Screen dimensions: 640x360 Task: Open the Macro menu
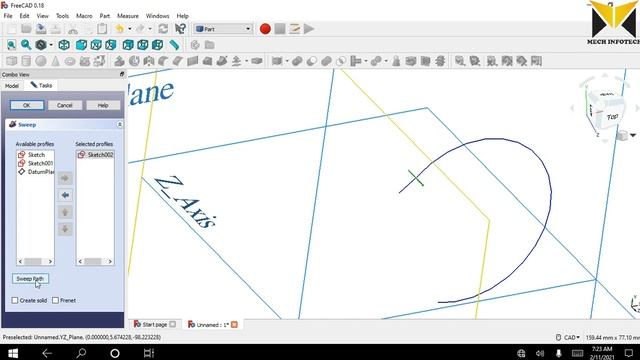[84, 16]
